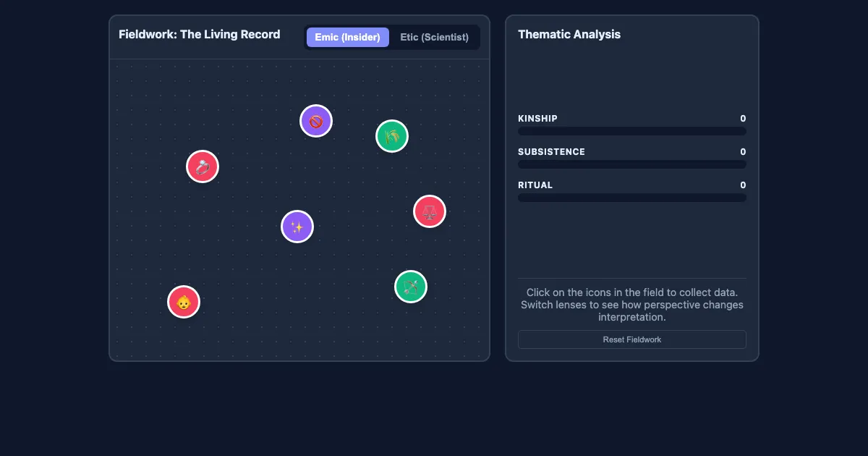Switch to the Emic (Insider) lens
This screenshot has height=456, width=868.
coord(348,37)
